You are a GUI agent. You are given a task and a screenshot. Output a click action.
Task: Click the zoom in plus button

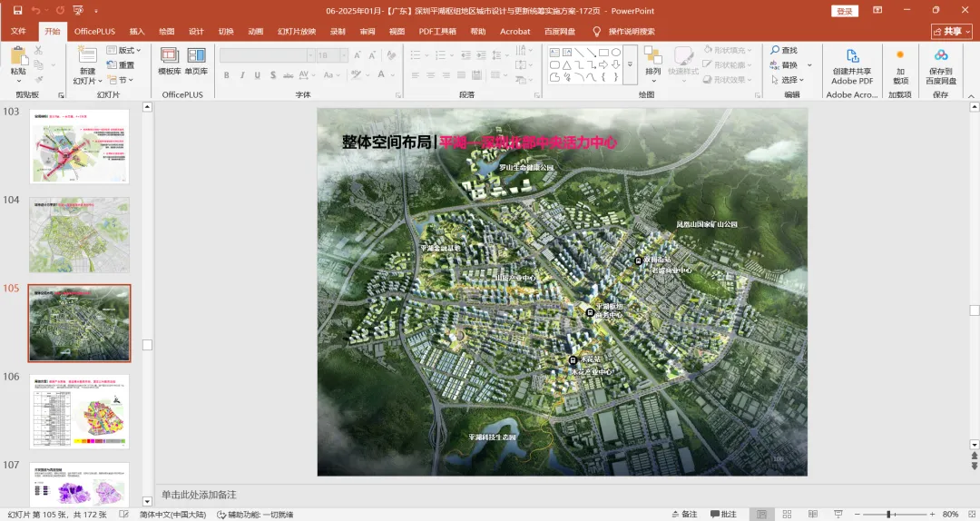[932, 514]
